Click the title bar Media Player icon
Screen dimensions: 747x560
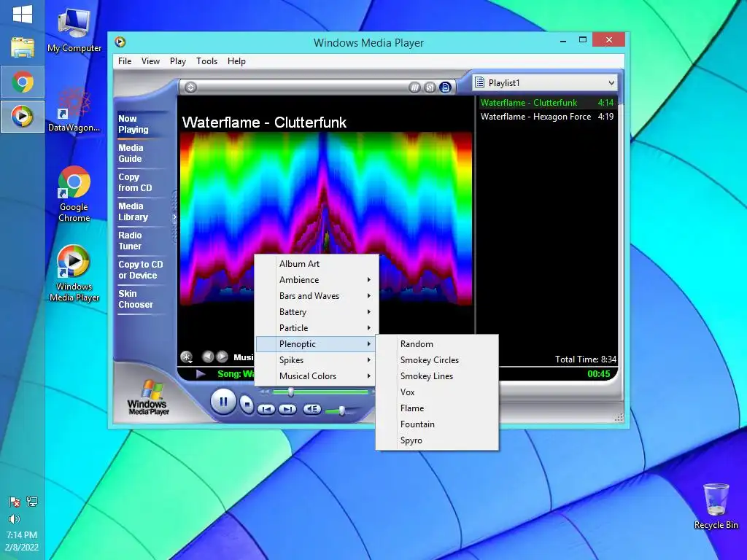click(120, 42)
